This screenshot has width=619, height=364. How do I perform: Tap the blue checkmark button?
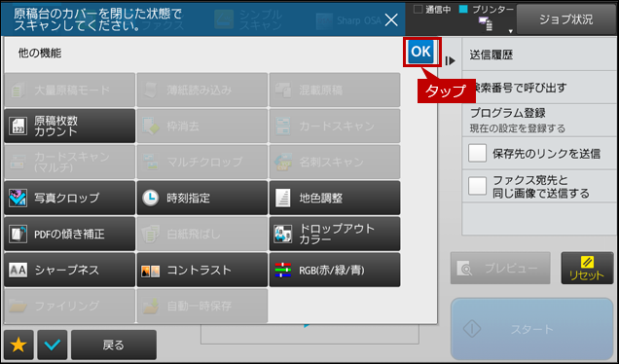coord(53,346)
